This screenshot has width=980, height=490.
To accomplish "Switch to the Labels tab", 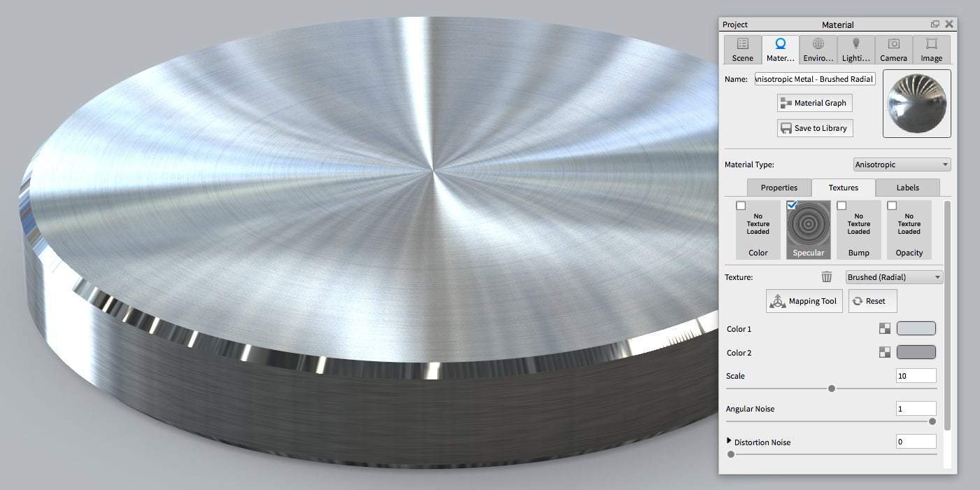I will pyautogui.click(x=907, y=188).
